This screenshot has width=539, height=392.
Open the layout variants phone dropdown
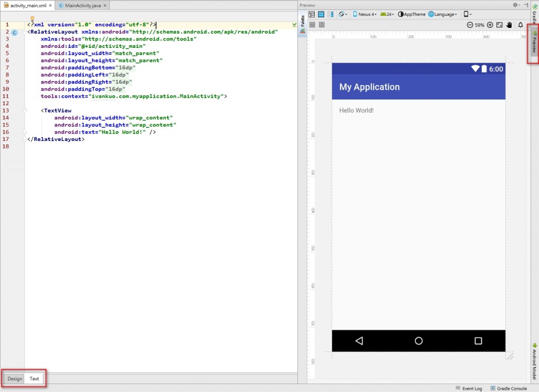point(467,14)
